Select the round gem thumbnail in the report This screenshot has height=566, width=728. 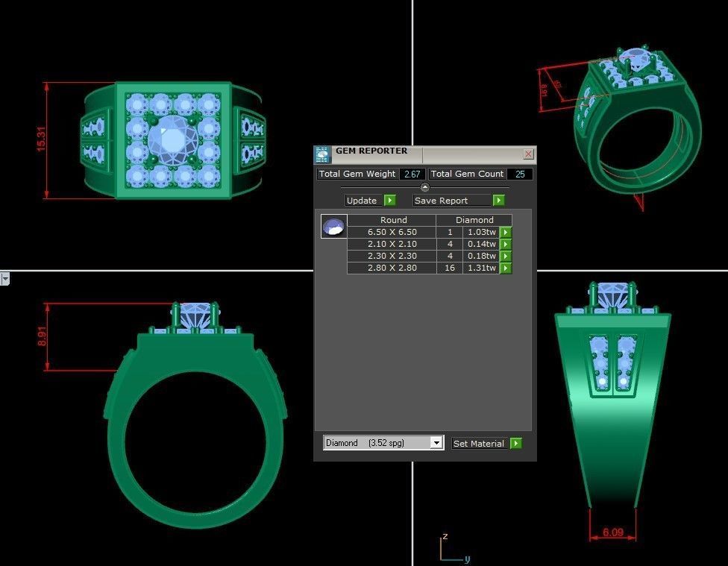[x=333, y=225]
